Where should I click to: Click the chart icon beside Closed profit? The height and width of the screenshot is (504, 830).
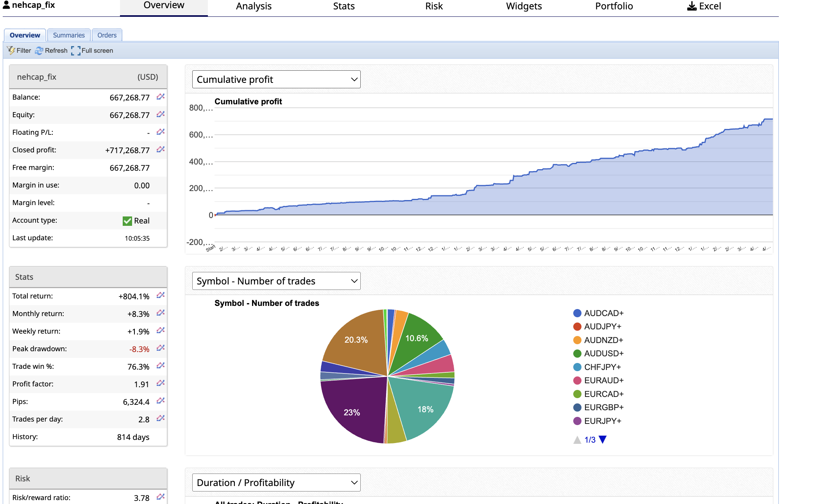(x=160, y=149)
